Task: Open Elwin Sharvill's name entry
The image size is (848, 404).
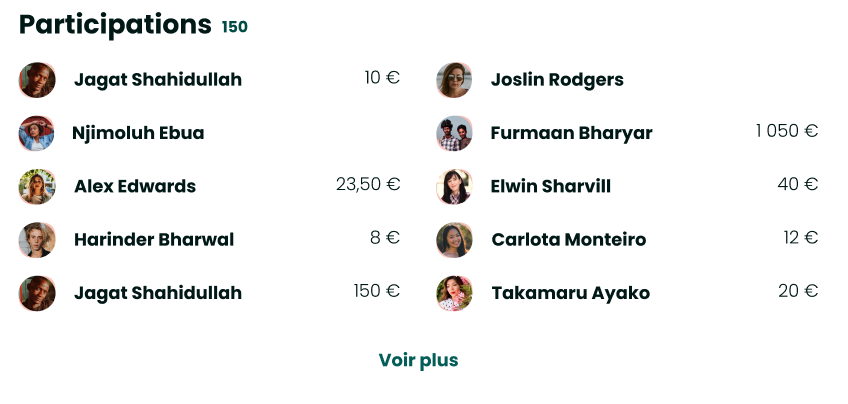Action: 550,186
